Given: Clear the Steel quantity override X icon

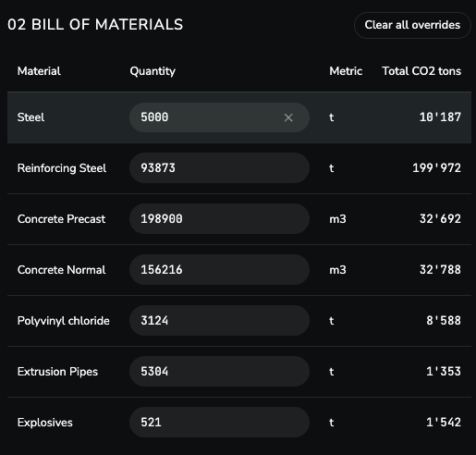Looking at the screenshot, I should pyautogui.click(x=288, y=117).
